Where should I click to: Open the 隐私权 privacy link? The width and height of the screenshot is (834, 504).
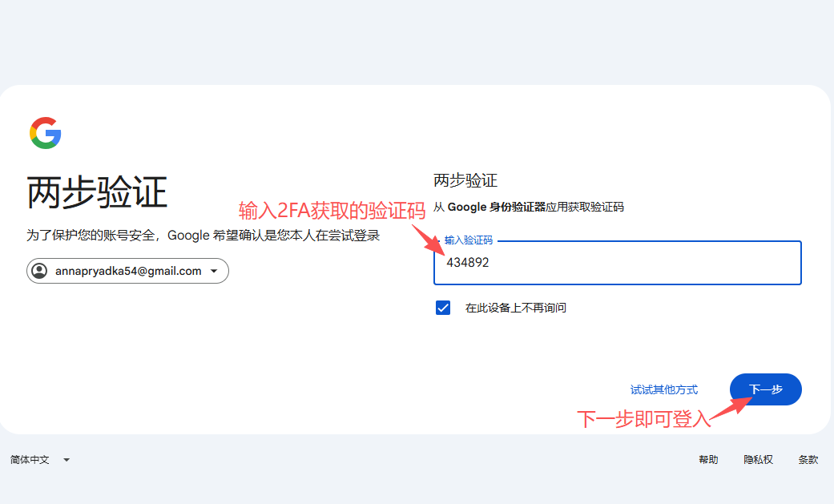point(759,460)
